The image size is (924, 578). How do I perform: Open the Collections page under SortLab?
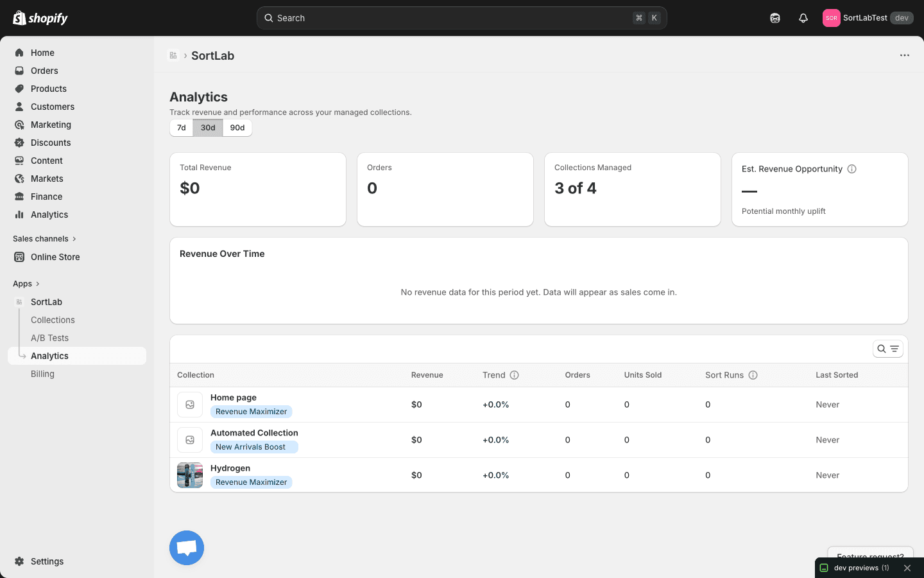[53, 320]
